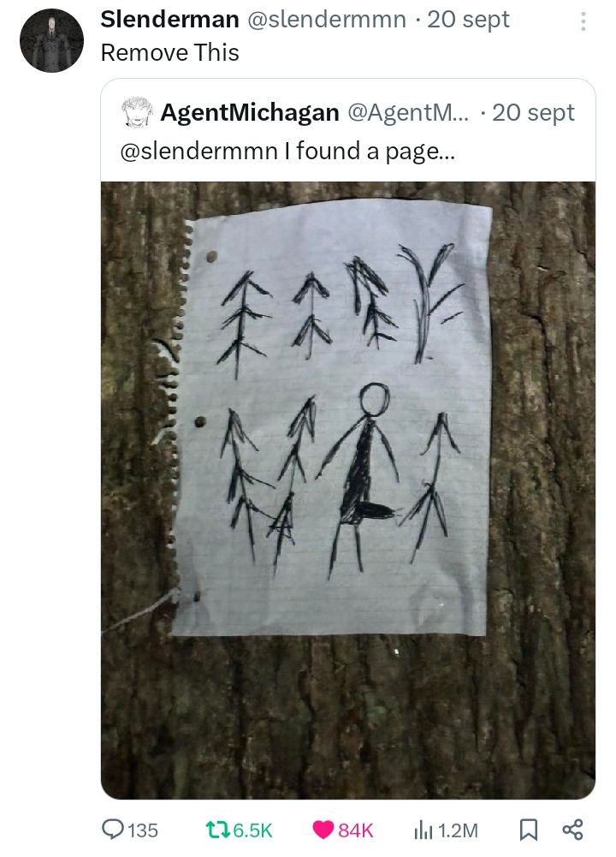Screen dimensions: 616x857
Task: Open the truncated @AgentM... handle
Action: coord(407,113)
